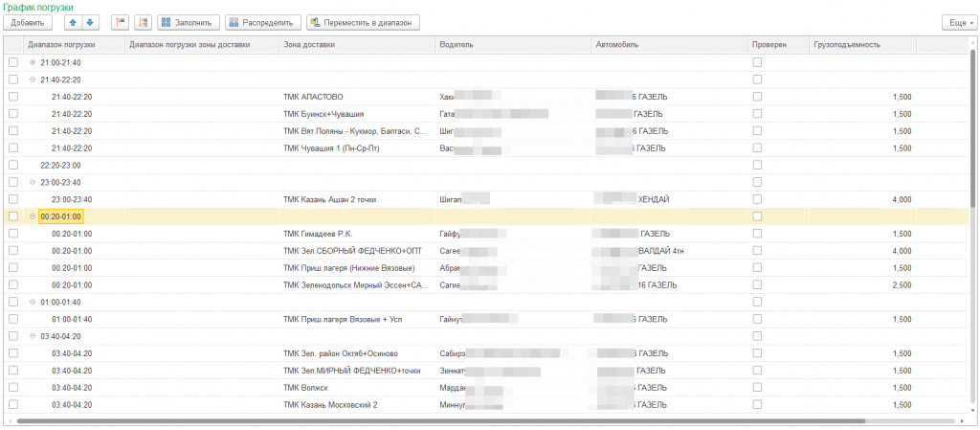Click Переместить в диапазон button

point(363,22)
